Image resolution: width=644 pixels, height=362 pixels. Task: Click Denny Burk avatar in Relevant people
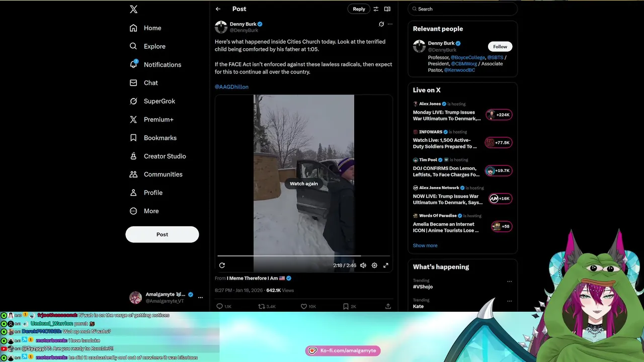pyautogui.click(x=419, y=46)
